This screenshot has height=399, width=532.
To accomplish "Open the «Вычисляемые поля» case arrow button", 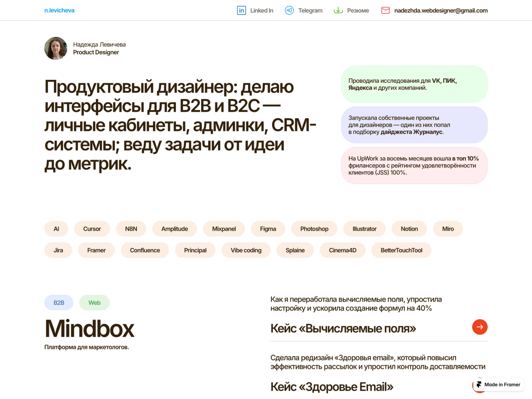I will click(x=480, y=327).
